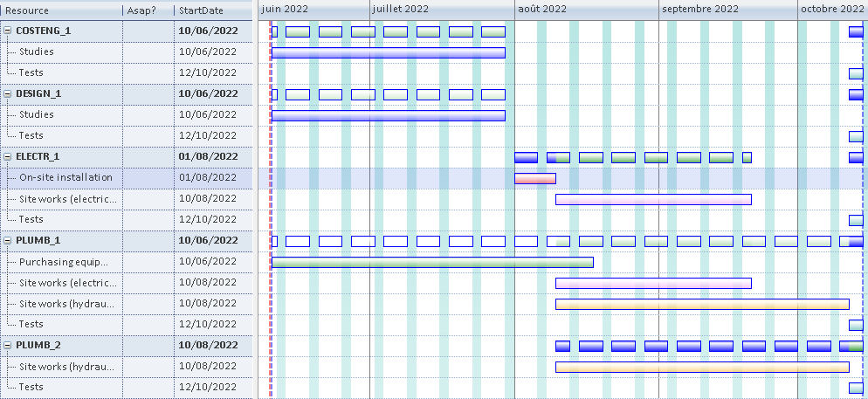Click the juillet 2022 month header
868x399 pixels.
click(400, 10)
